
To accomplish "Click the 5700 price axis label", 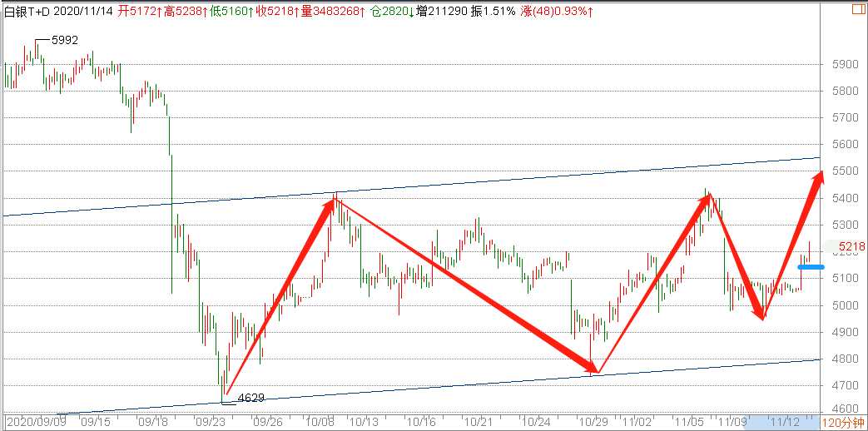I will 844,117.
